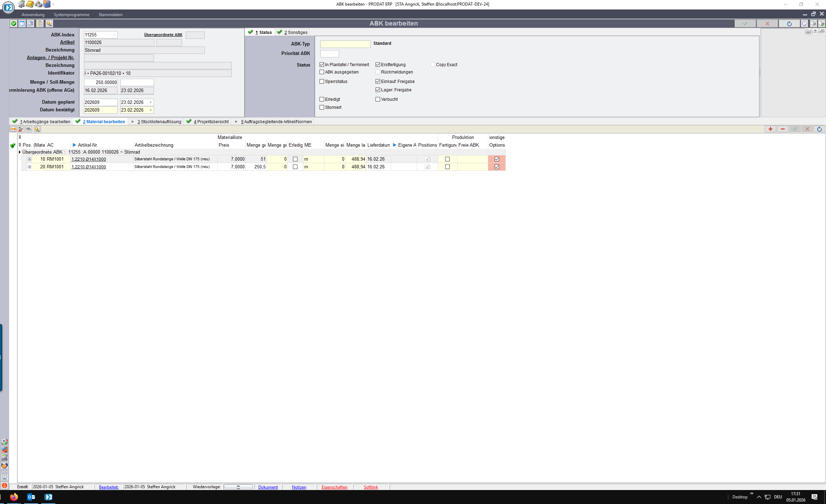Switch to 3 Stücklistenauflösung tab
Image resolution: width=826 pixels, height=504 pixels.
click(159, 122)
